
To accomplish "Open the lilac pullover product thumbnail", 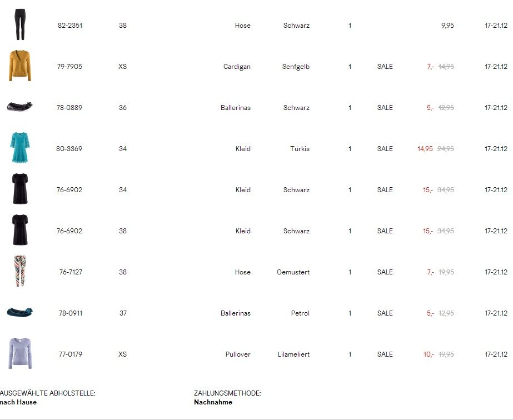I will coord(20,353).
